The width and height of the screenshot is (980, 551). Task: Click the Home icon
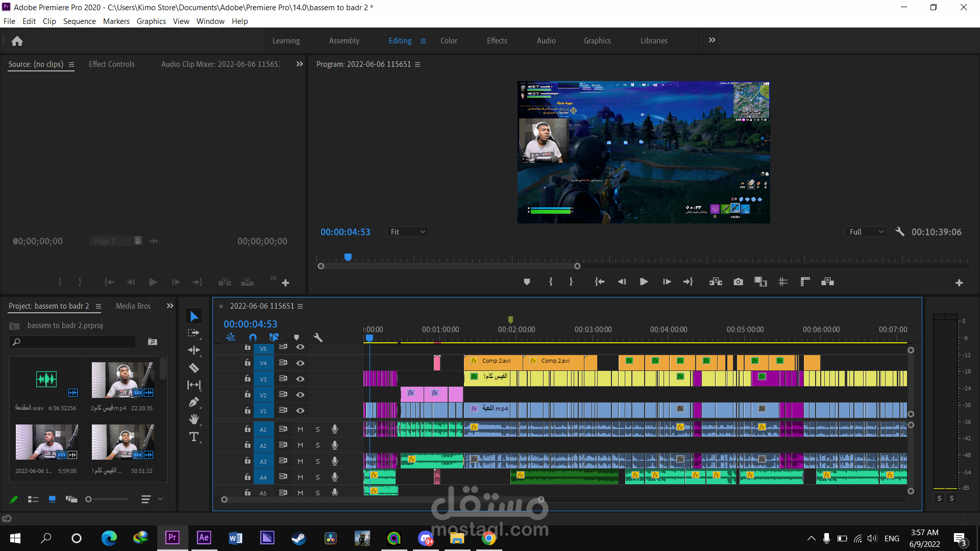pos(17,41)
